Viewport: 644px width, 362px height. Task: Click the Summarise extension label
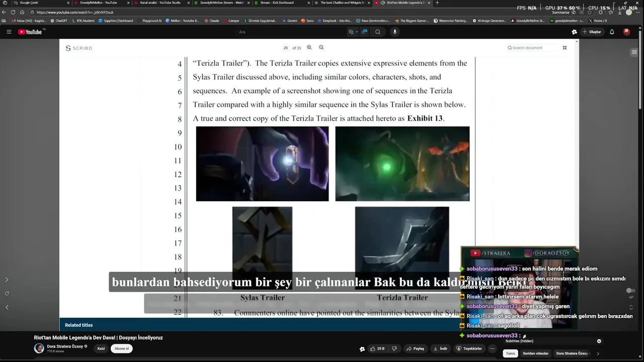560,12
